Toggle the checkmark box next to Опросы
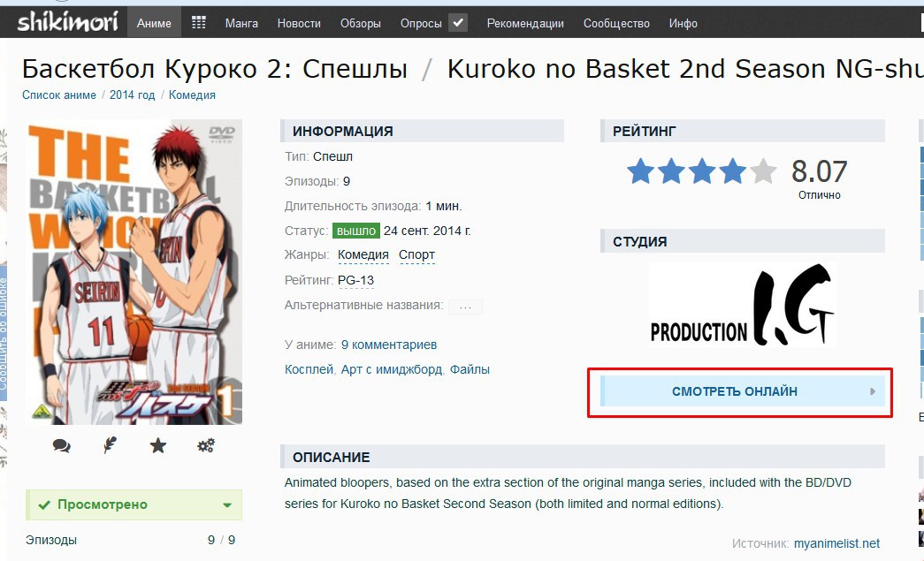Image resolution: width=924 pixels, height=561 pixels. click(x=458, y=23)
